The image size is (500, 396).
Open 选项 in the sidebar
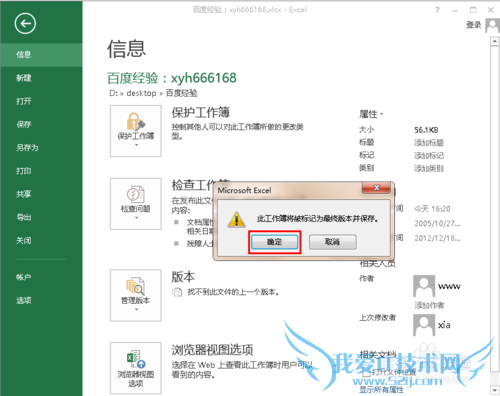click(41, 300)
